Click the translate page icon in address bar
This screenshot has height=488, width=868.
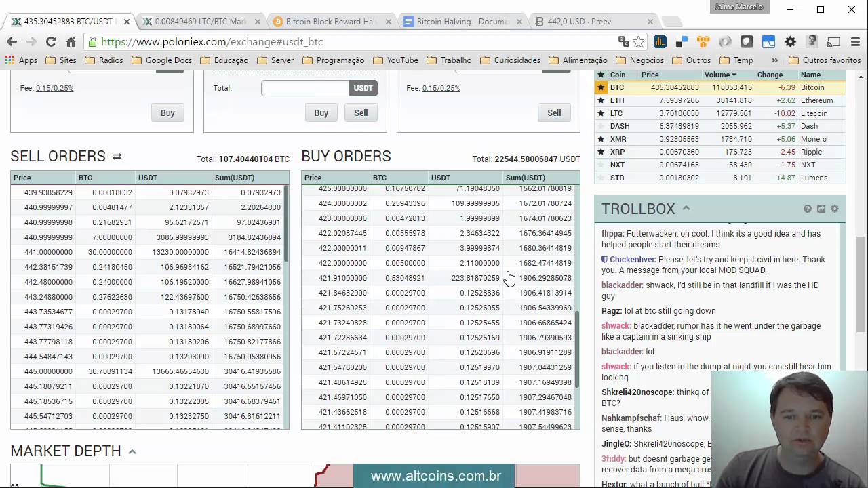coord(624,41)
